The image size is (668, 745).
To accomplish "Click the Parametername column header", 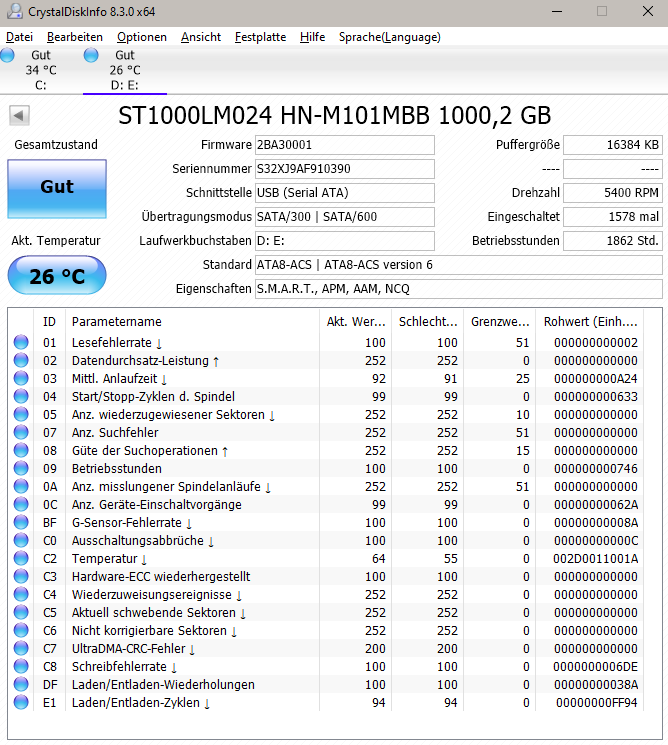I will point(192,322).
